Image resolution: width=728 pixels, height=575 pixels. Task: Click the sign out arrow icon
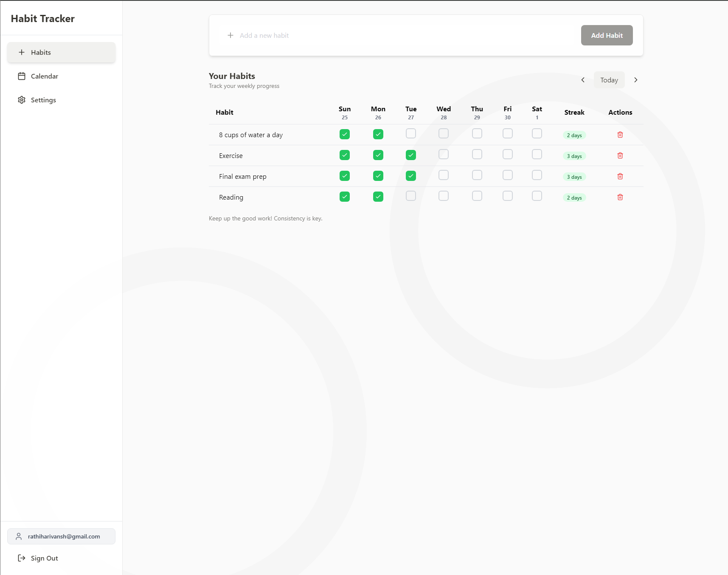pos(22,558)
